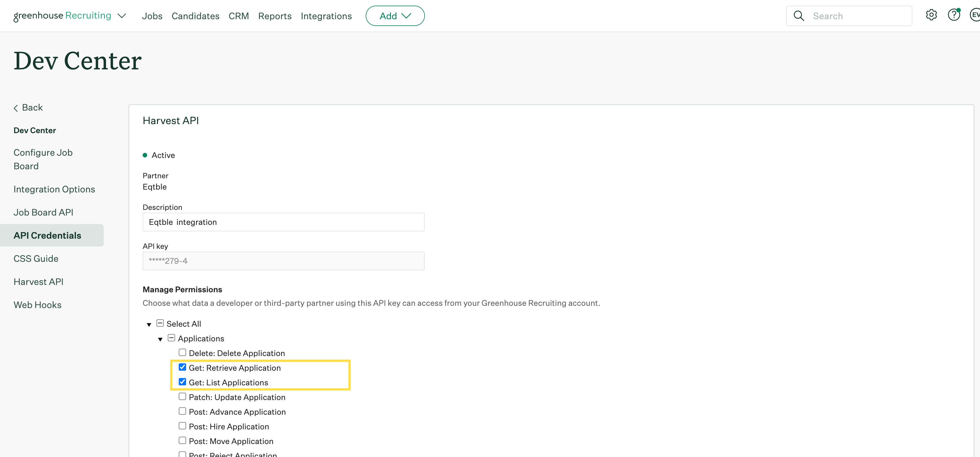The height and width of the screenshot is (457, 980).
Task: Go to the Candidates menu
Action: click(195, 16)
